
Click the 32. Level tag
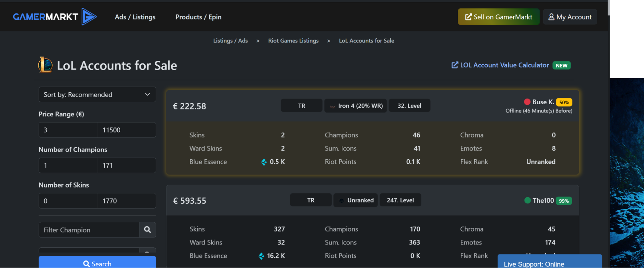[x=409, y=106]
